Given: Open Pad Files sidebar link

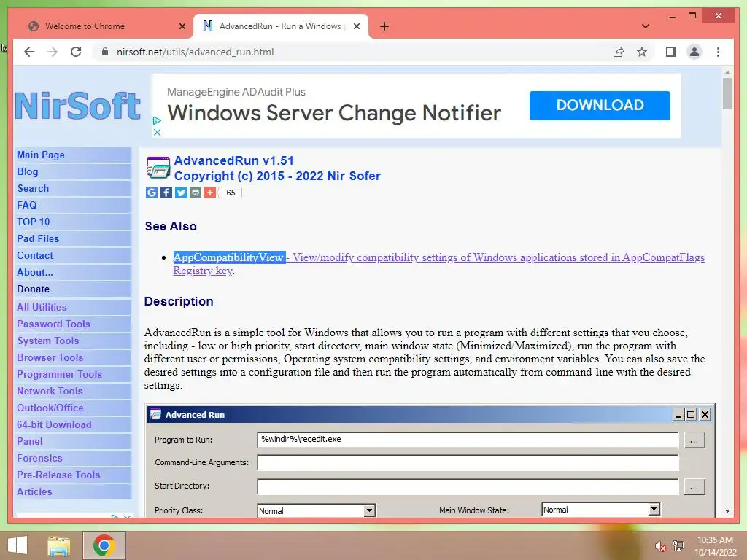Looking at the screenshot, I should 38,238.
